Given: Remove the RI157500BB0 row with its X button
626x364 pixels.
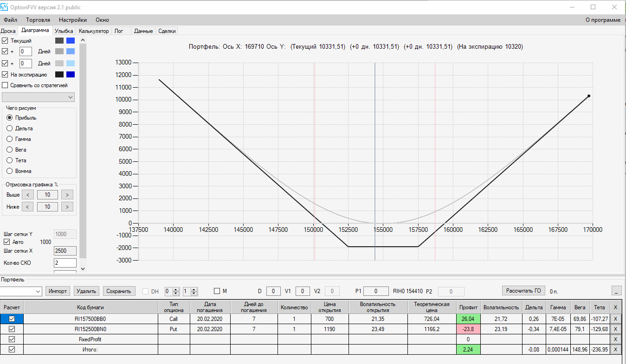Looking at the screenshot, I should [x=615, y=319].
